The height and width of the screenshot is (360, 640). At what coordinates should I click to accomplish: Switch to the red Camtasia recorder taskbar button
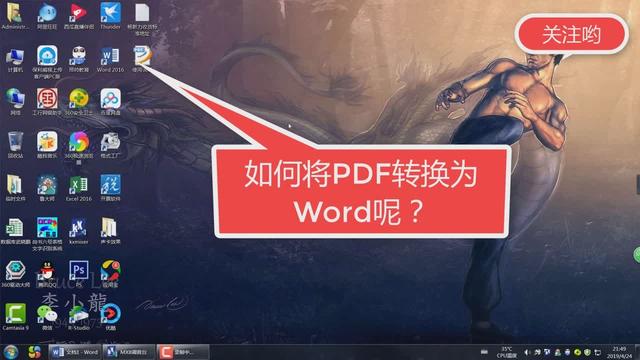(182, 352)
